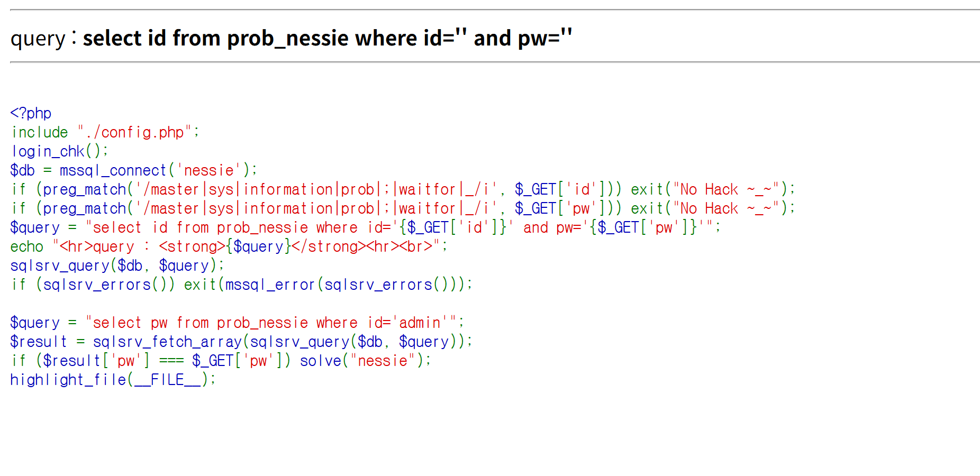
Task: Click the sqlsrv_query($db, $query); line
Action: (117, 266)
